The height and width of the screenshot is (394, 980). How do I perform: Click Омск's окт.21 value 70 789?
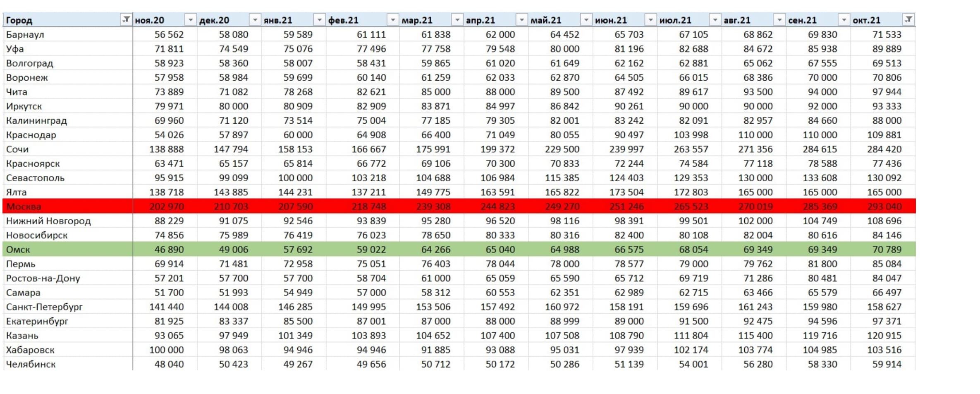click(887, 250)
